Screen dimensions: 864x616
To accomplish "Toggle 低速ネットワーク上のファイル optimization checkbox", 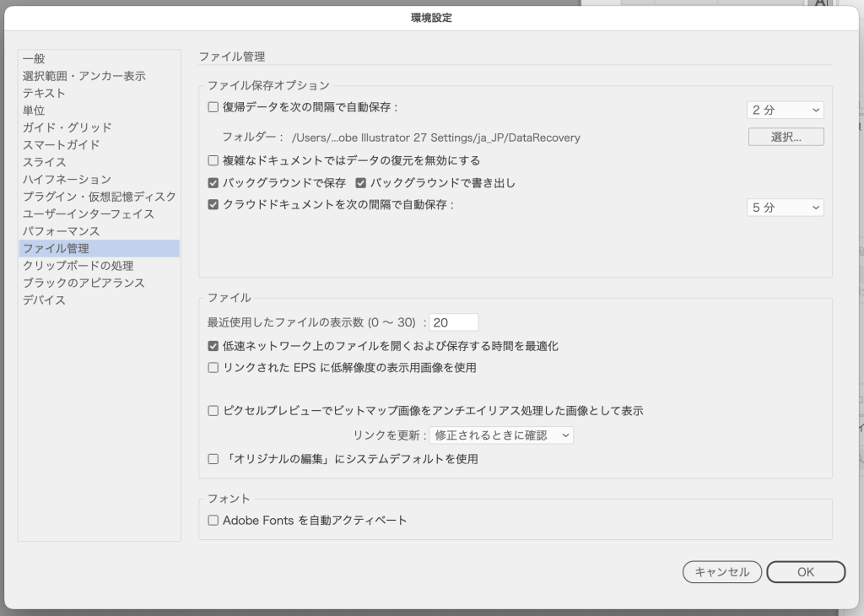I will pos(213,346).
